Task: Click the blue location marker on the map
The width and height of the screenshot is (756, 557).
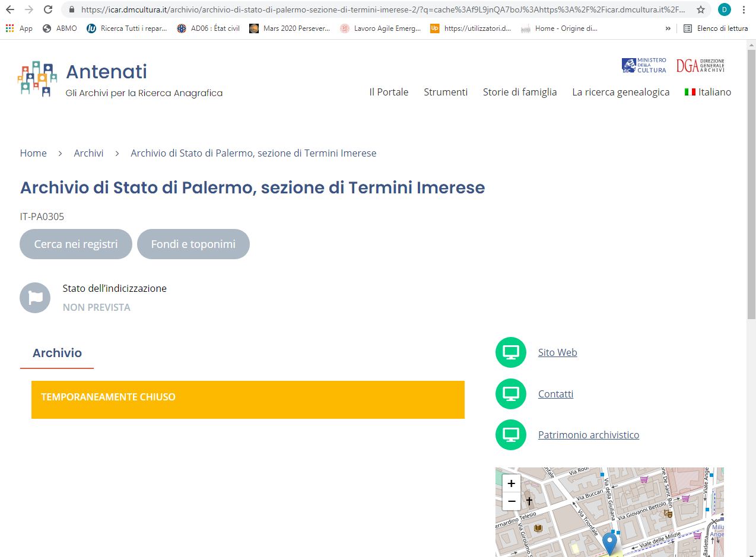Action: pyautogui.click(x=609, y=543)
